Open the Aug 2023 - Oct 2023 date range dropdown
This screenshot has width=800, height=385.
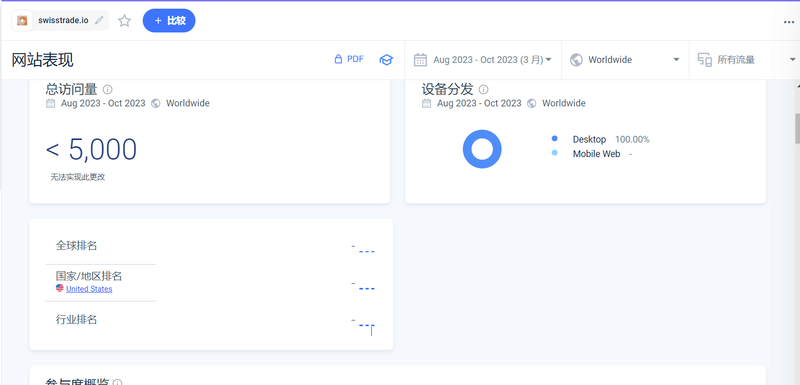pos(483,60)
